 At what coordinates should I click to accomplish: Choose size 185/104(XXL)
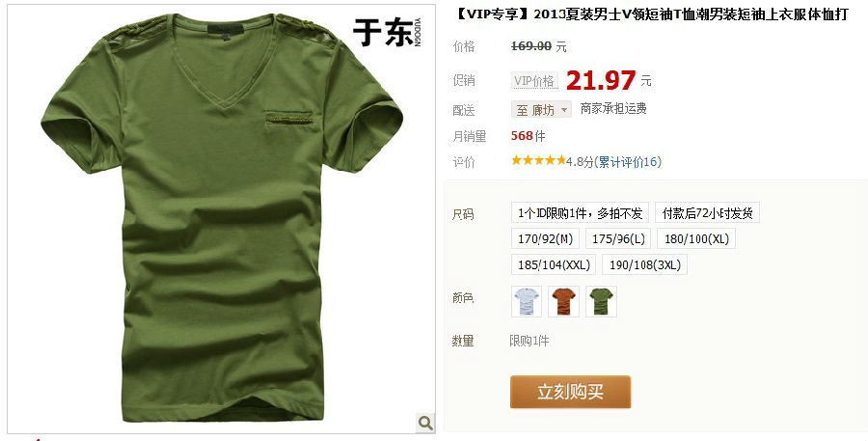tap(554, 264)
